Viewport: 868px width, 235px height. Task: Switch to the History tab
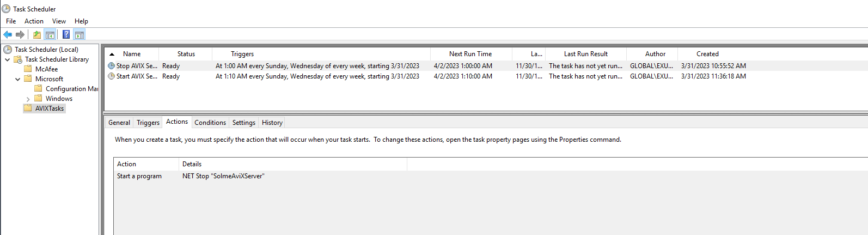[x=272, y=123]
